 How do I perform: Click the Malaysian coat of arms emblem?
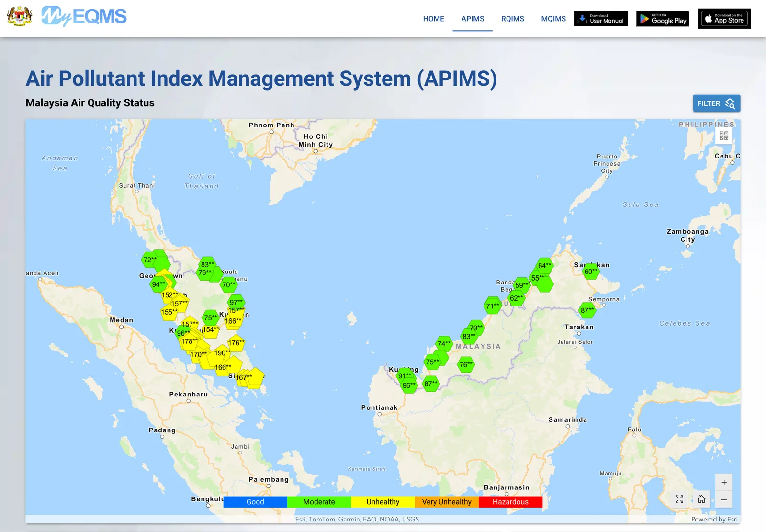pyautogui.click(x=20, y=16)
